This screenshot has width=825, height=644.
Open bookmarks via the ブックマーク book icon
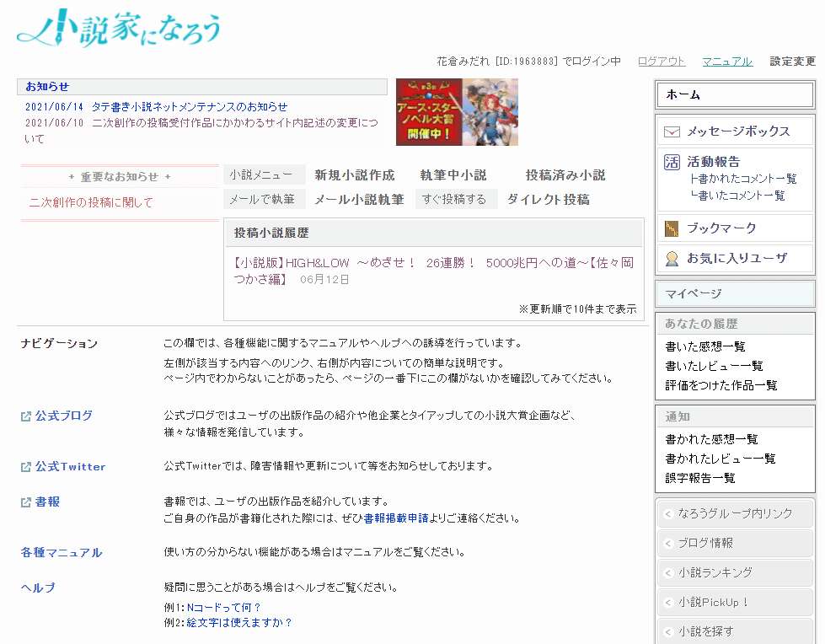671,228
